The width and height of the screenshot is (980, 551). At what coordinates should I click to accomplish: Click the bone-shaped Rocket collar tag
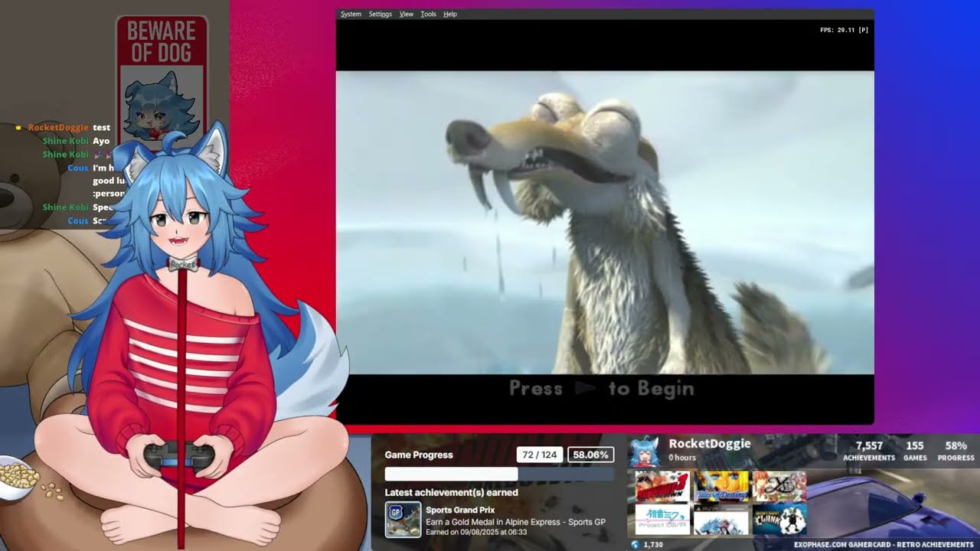(183, 265)
